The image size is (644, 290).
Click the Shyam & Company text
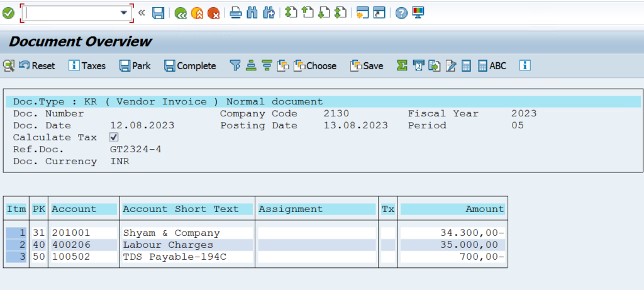click(x=171, y=233)
